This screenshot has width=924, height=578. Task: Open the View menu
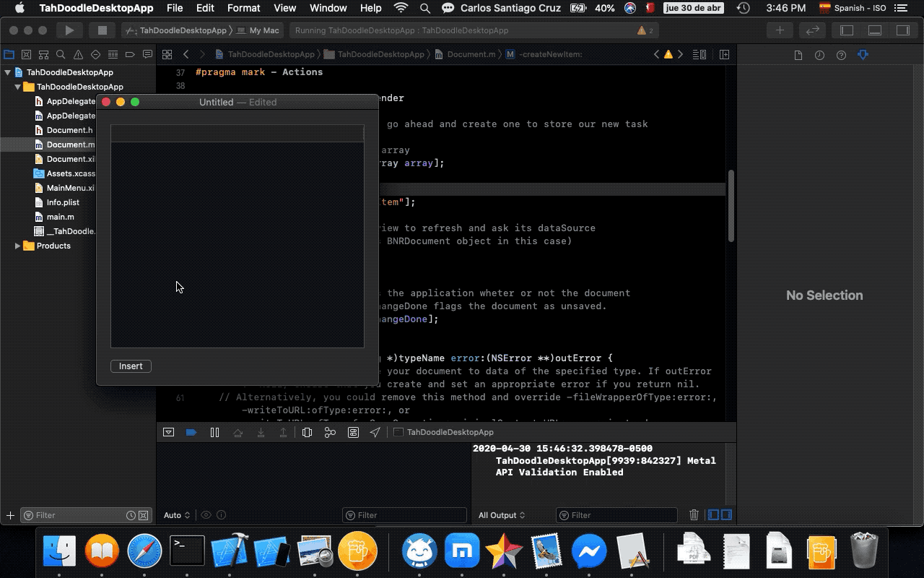tap(284, 8)
